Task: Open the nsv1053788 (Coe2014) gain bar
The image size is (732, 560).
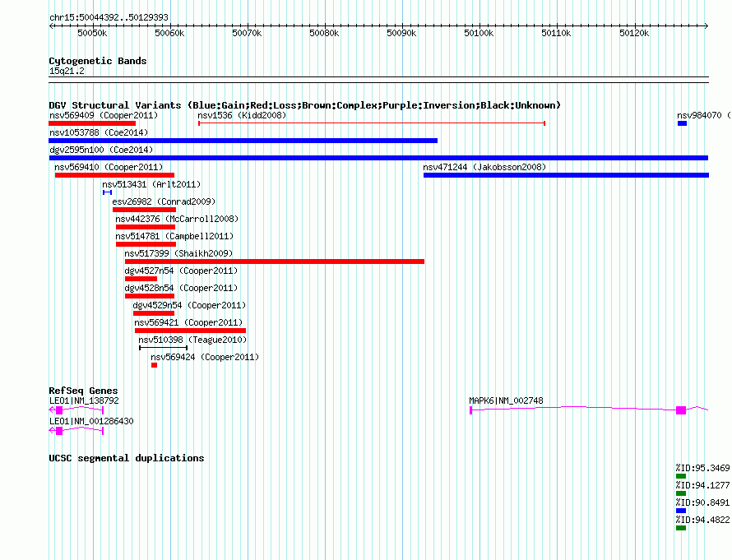Action: [243, 141]
